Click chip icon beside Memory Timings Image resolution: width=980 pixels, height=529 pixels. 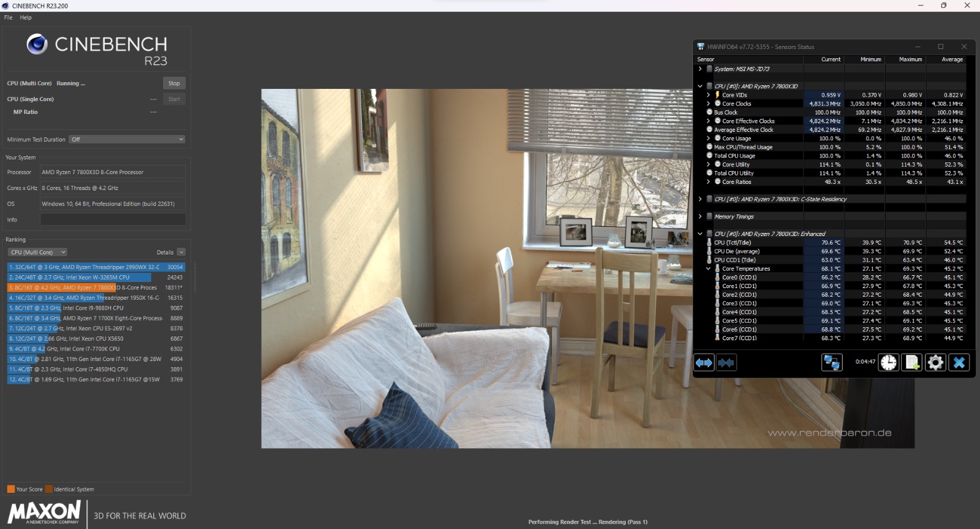click(x=709, y=216)
